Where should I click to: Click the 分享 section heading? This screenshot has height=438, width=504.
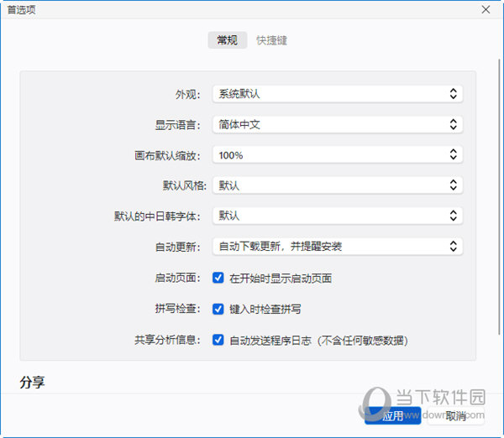(x=32, y=383)
